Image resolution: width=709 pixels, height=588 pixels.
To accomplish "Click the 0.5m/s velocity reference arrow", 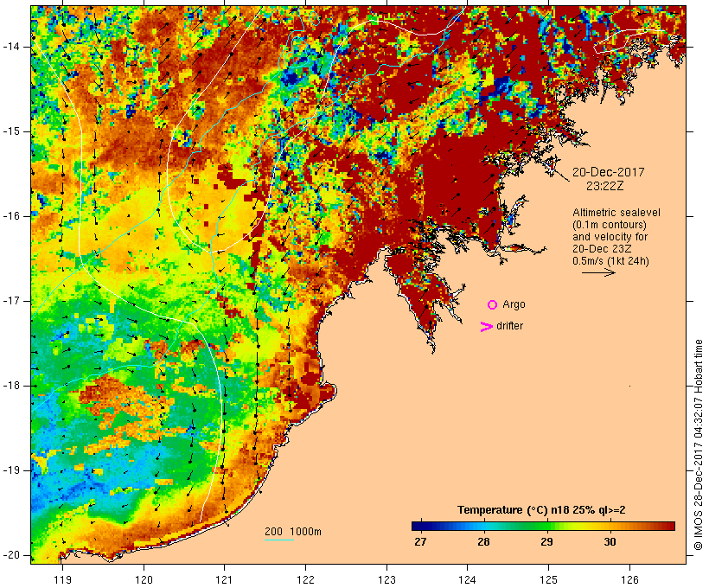I will tap(598, 272).
